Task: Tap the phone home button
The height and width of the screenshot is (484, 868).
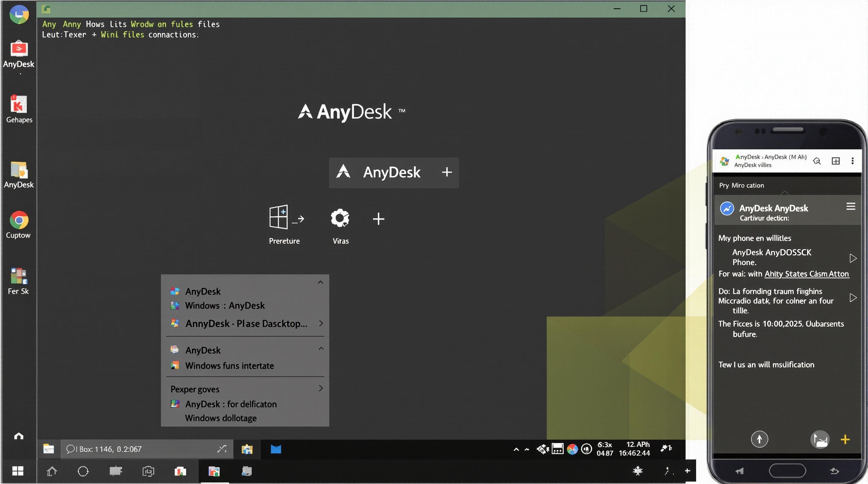Action: (787, 470)
